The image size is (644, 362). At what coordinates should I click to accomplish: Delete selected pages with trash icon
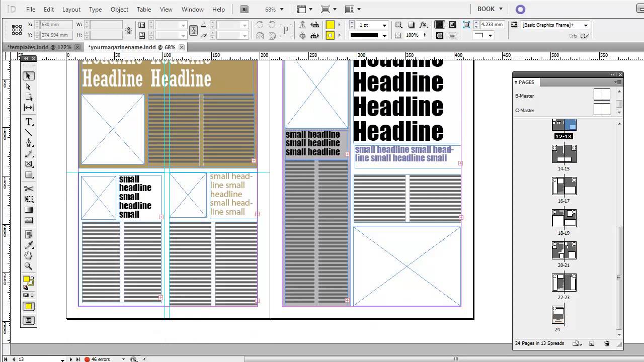(607, 344)
